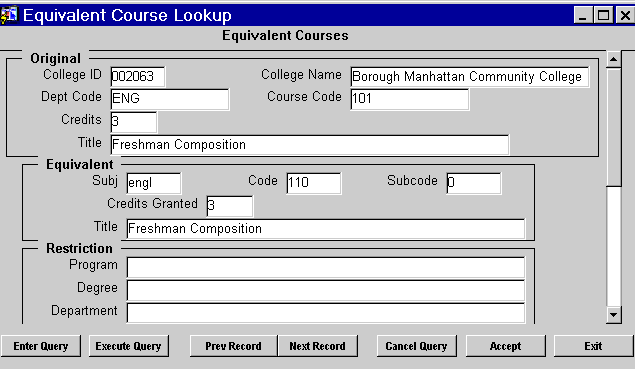Click the College Name label
The width and height of the screenshot is (635, 369).
pyautogui.click(x=301, y=75)
